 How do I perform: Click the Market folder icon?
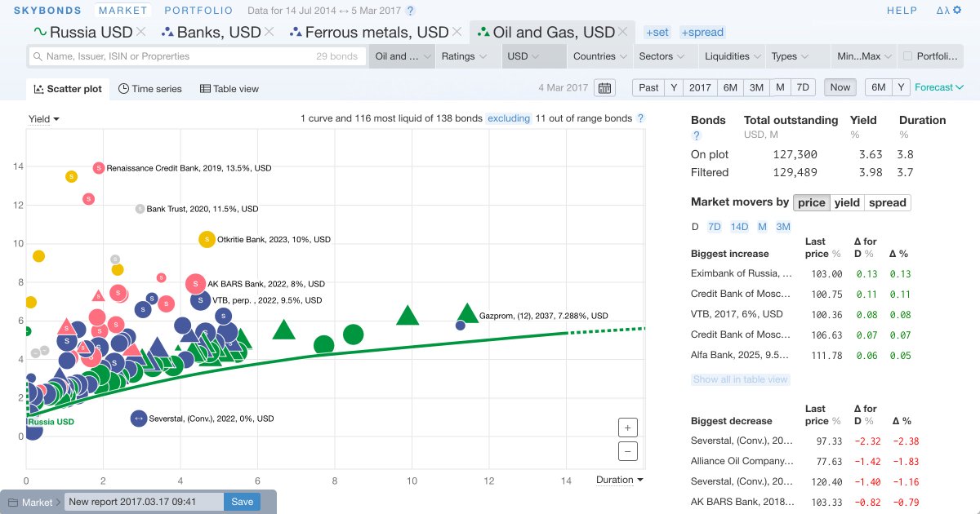(x=13, y=502)
